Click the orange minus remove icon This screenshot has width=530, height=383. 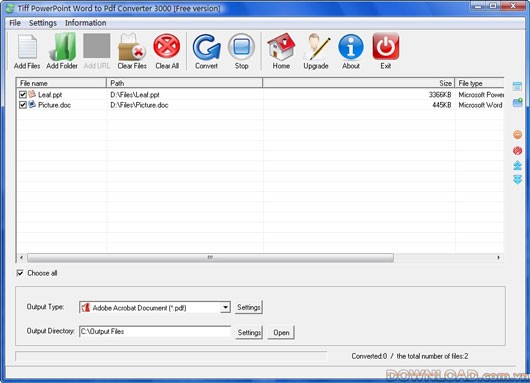pyautogui.click(x=517, y=135)
